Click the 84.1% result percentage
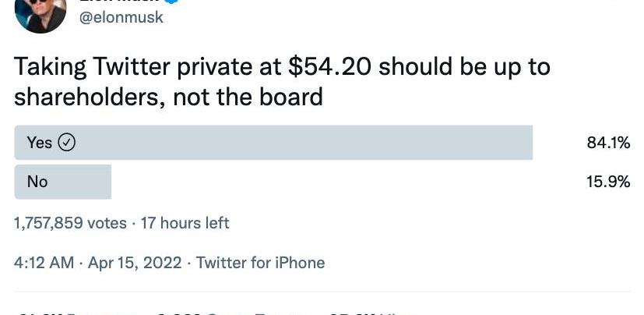This screenshot has width=644, height=315. point(607,143)
